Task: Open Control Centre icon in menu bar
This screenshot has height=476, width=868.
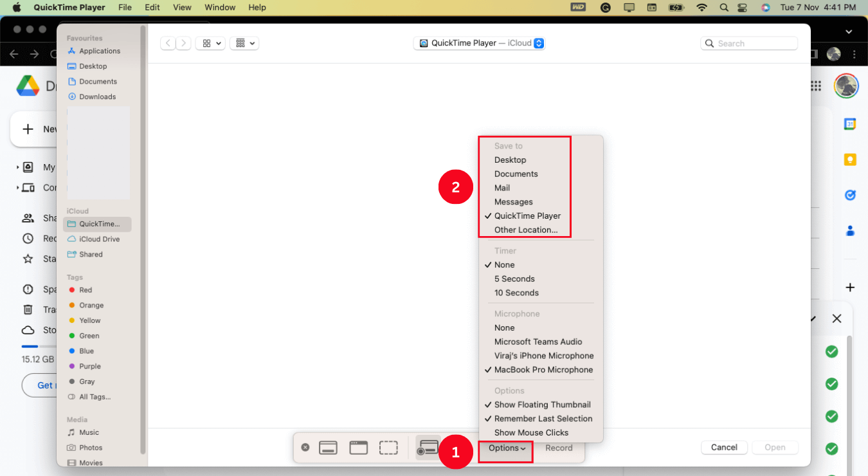Action: click(x=743, y=8)
